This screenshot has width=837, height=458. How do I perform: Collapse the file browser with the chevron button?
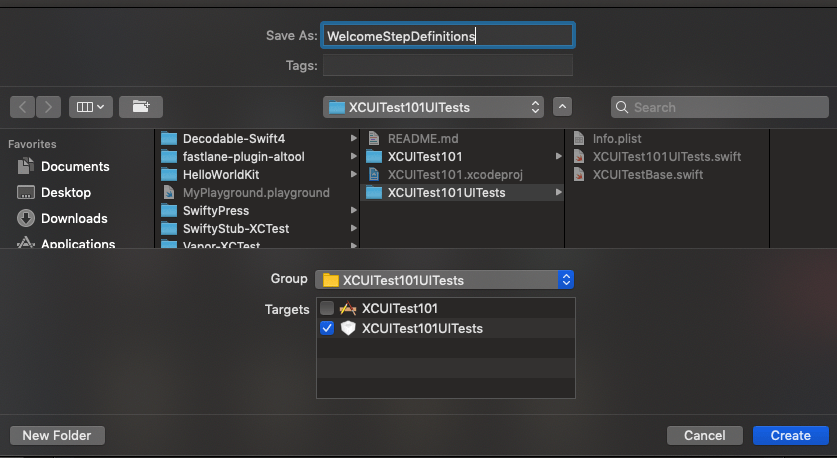click(x=562, y=106)
